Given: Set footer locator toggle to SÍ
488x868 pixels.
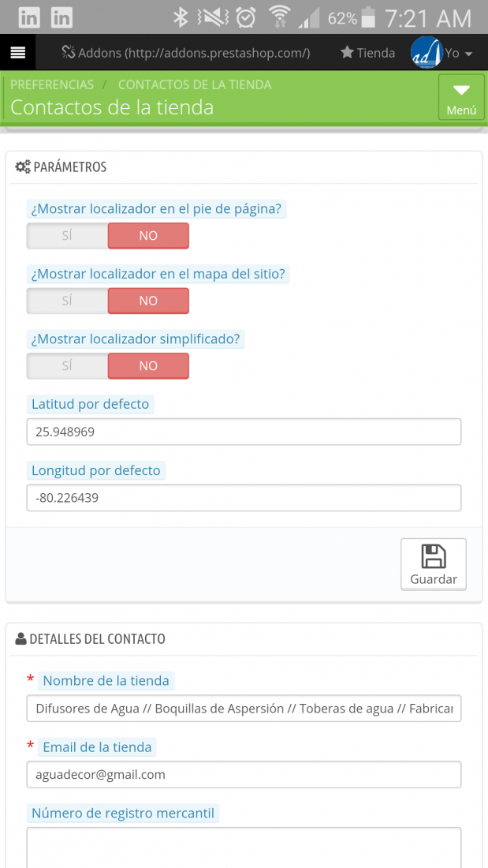Looking at the screenshot, I should (67, 236).
